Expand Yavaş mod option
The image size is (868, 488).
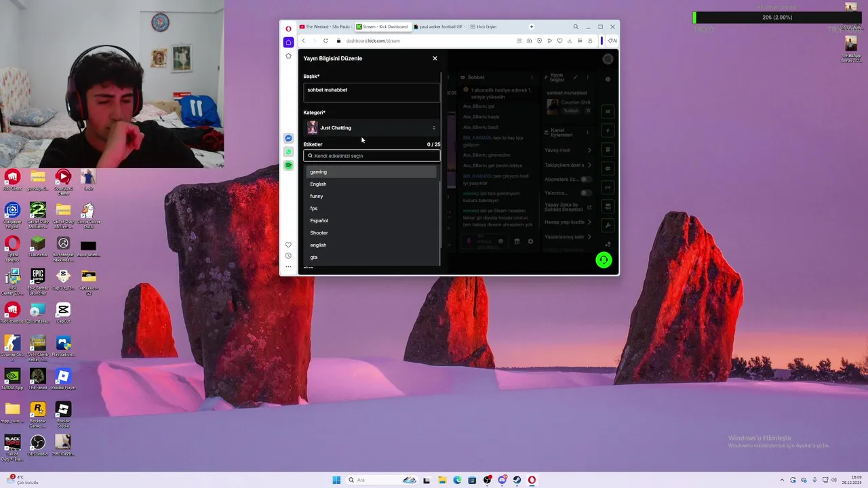[568, 150]
